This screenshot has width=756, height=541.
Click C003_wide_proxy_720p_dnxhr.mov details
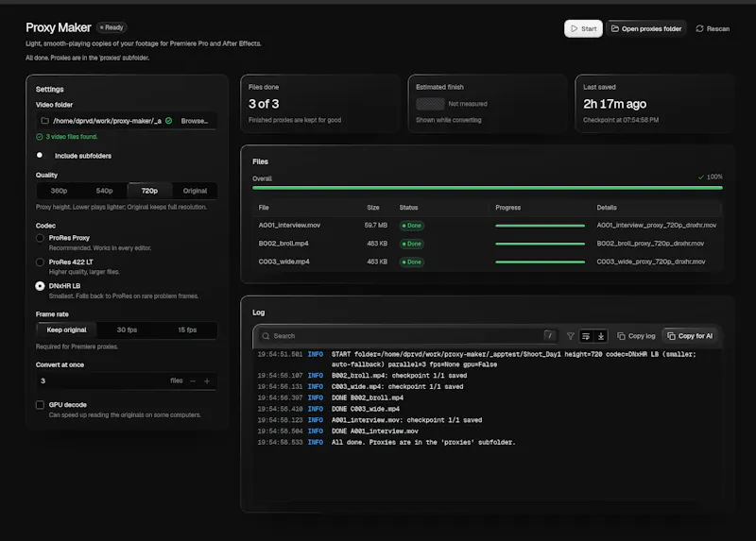(x=651, y=262)
